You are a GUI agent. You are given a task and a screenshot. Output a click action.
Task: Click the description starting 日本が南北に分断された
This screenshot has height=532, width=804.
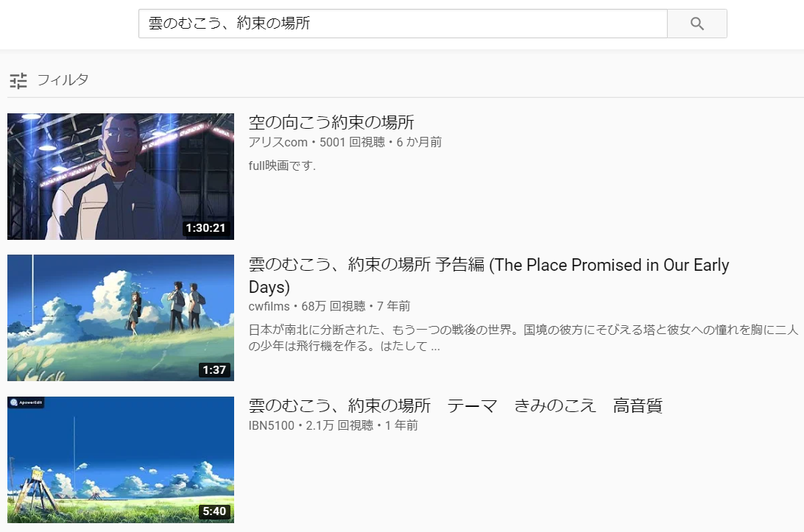[x=523, y=338]
